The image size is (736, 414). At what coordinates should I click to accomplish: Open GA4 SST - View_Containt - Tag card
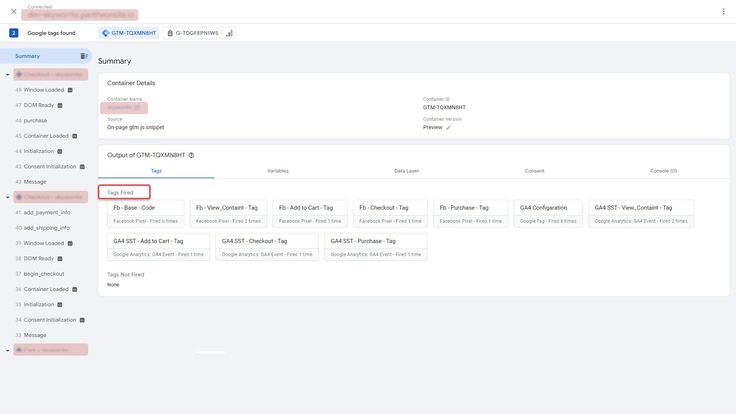(641, 214)
